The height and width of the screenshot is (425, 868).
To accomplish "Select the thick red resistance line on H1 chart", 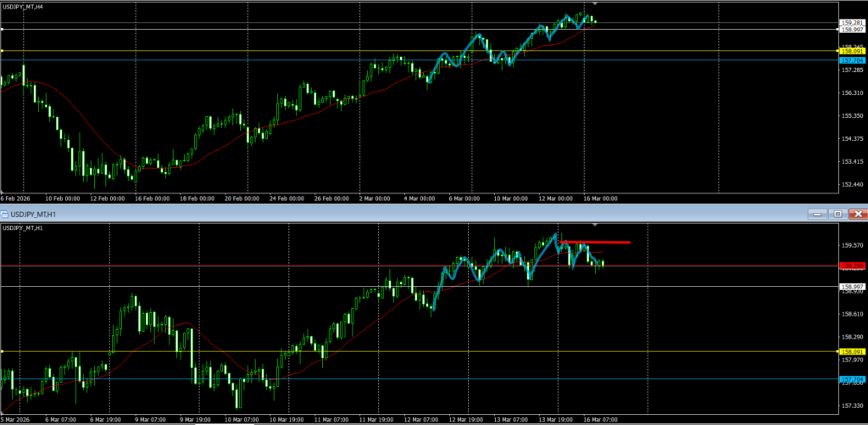I will 595,243.
